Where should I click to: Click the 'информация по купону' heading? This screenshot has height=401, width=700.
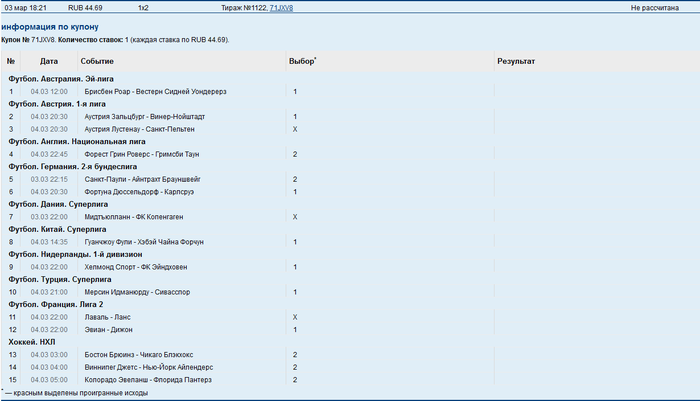pos(50,27)
